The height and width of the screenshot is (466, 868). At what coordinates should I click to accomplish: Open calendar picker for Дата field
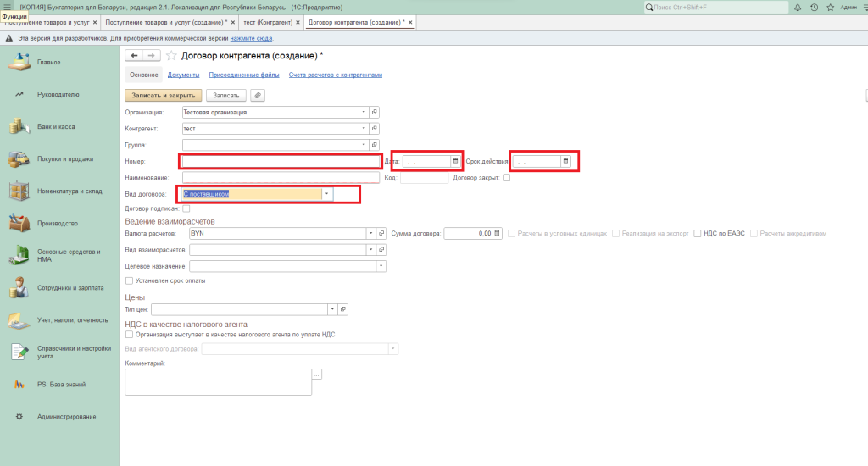[x=455, y=161]
